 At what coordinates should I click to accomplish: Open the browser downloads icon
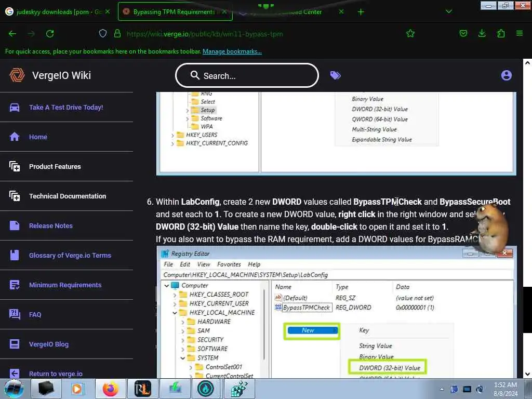click(x=482, y=33)
